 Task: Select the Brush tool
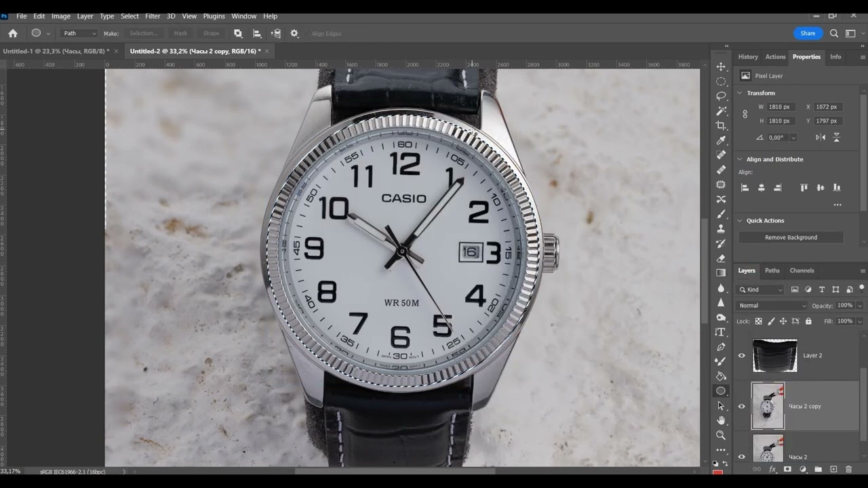click(x=721, y=214)
